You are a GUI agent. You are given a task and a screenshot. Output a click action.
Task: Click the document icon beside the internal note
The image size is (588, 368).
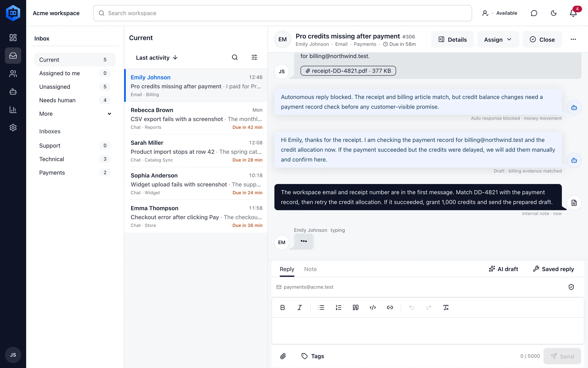pos(574,203)
